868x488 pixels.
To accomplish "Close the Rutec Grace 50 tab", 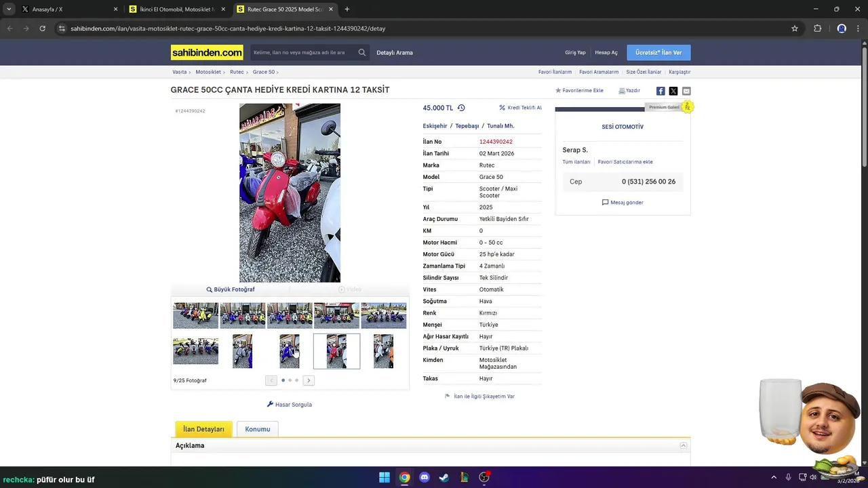I will click(x=330, y=9).
